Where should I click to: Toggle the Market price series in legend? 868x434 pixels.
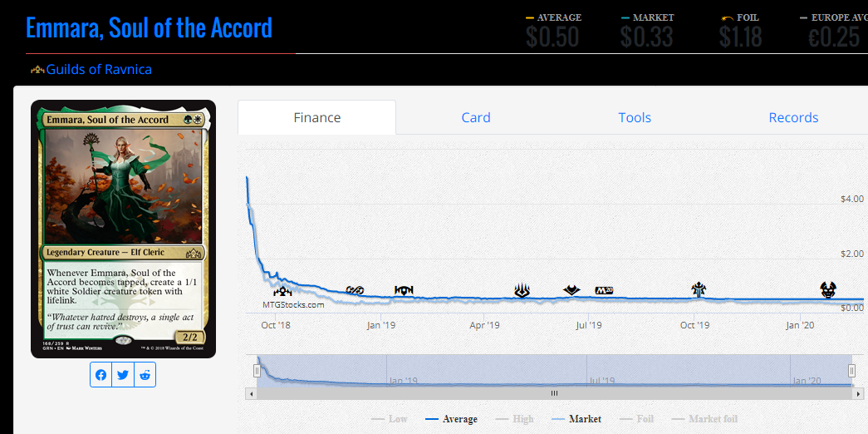click(x=576, y=419)
